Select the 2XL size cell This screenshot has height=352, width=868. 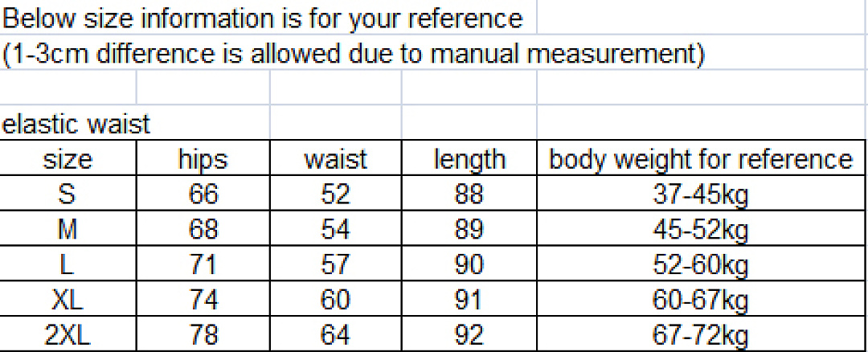pyautogui.click(x=68, y=334)
